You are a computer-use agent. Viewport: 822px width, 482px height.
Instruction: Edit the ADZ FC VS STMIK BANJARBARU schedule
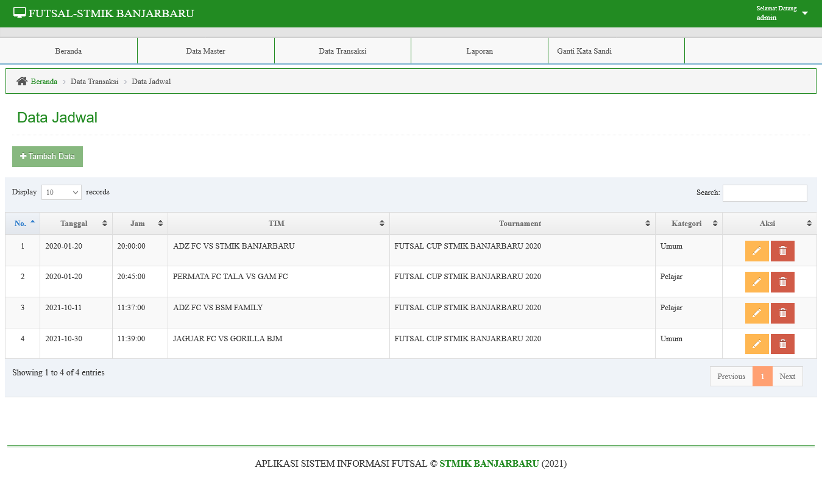tap(756, 251)
